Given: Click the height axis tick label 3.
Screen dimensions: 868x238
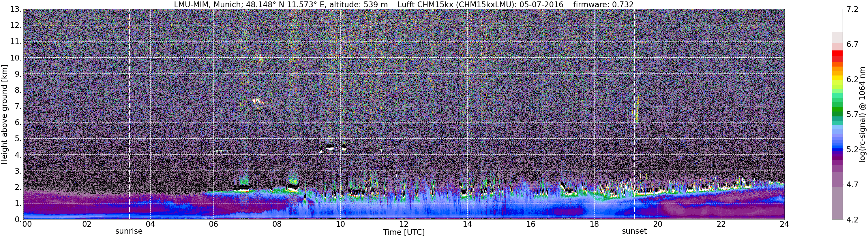Looking at the screenshot, I should point(18,171).
